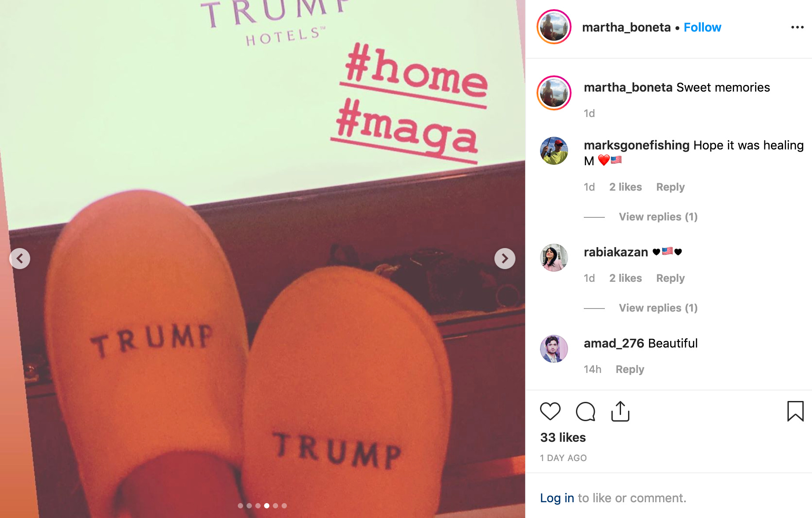
Task: Go to the next photo with right arrow
Action: [x=505, y=259]
